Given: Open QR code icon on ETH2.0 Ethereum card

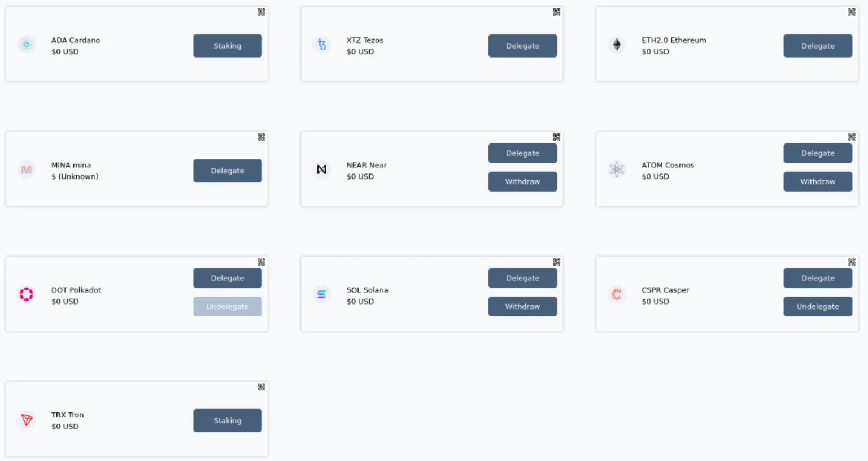Looking at the screenshot, I should (x=852, y=12).
